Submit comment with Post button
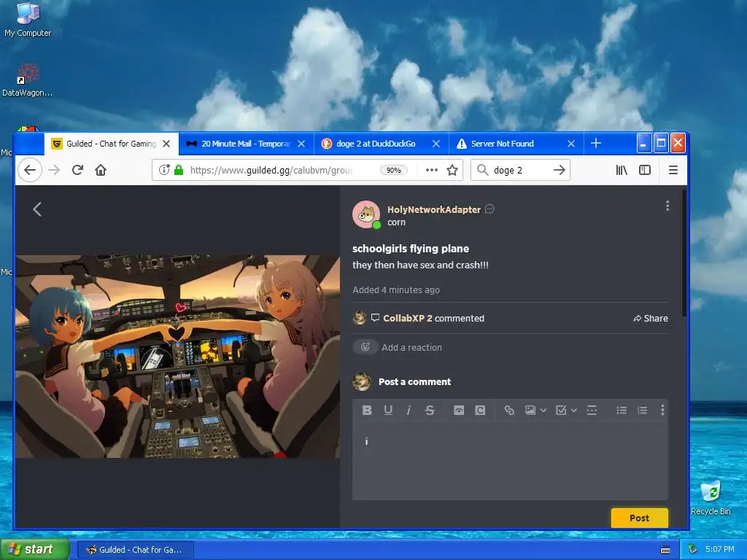The image size is (747, 560). [639, 518]
